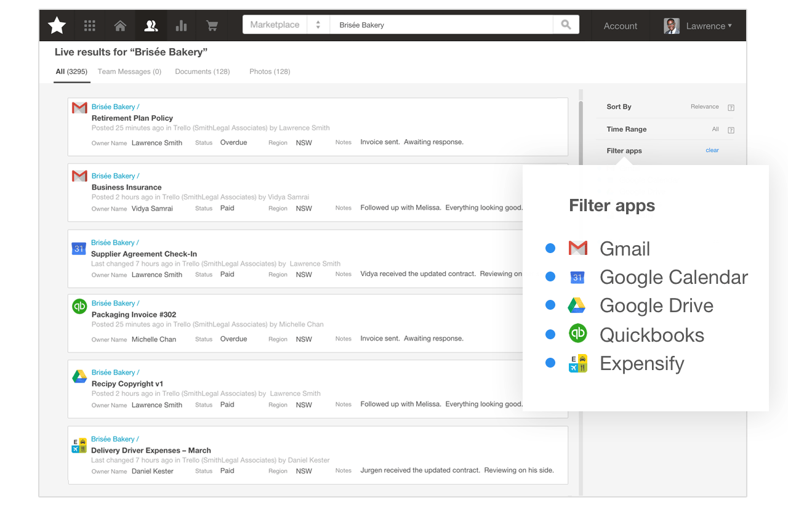Viewport: 788px width, 532px height.
Task: Open the Account menu
Action: click(620, 26)
